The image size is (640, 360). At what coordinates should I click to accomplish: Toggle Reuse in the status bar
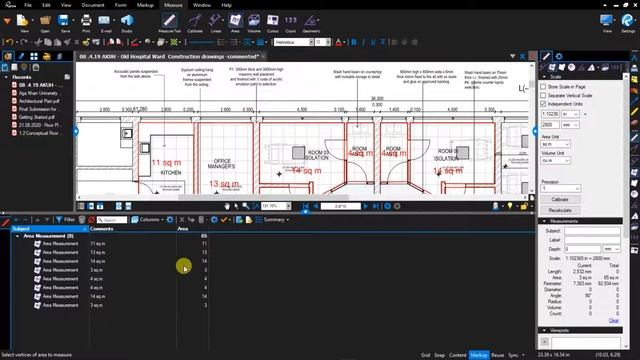(x=498, y=355)
